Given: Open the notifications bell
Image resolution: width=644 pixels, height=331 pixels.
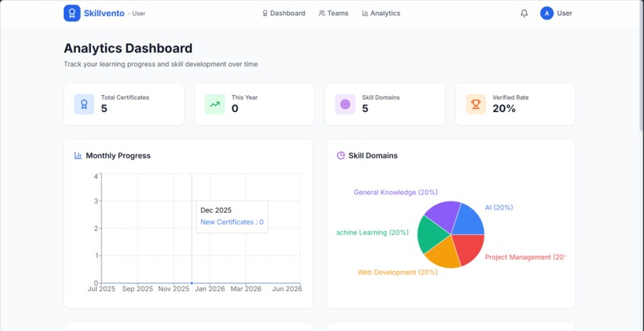Looking at the screenshot, I should pos(524,13).
